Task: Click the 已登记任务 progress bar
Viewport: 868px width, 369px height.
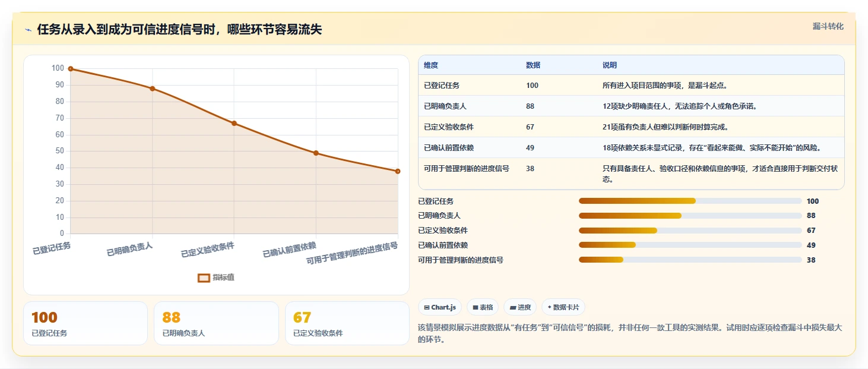Action: point(690,201)
